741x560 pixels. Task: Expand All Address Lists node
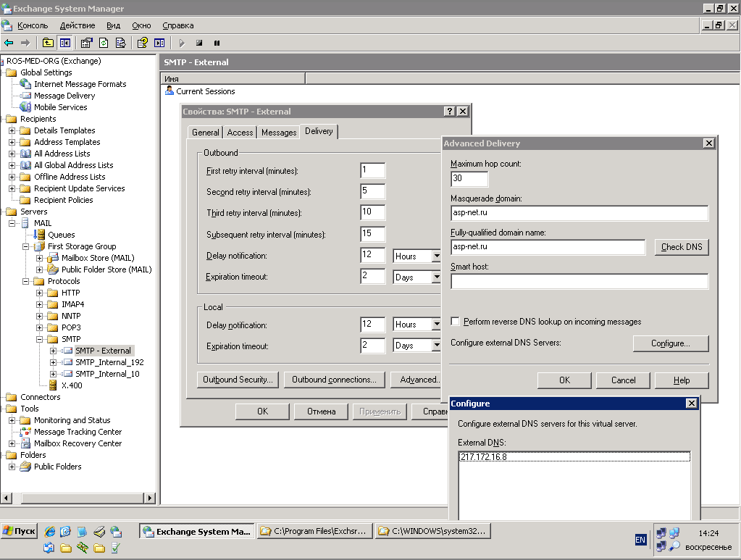pyautogui.click(x=12, y=154)
